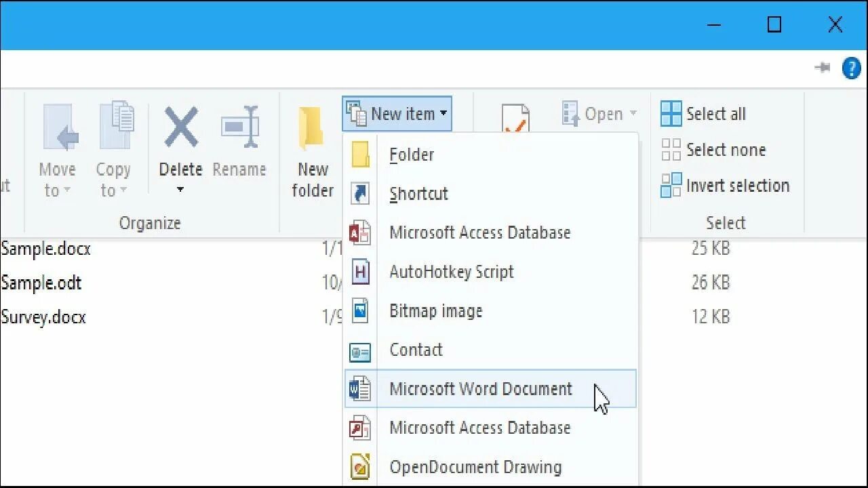Image resolution: width=868 pixels, height=488 pixels.
Task: Click the Copy to documents icon
Action: pos(117,125)
